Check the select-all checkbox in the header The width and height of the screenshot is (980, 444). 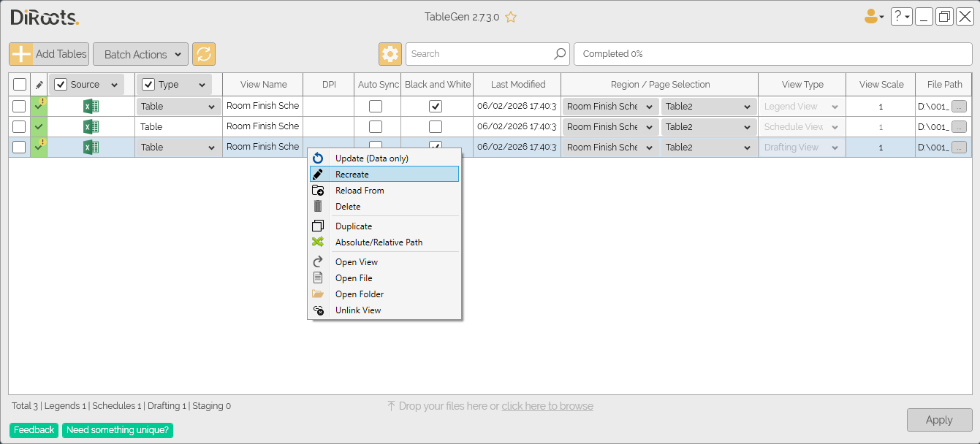pos(20,84)
